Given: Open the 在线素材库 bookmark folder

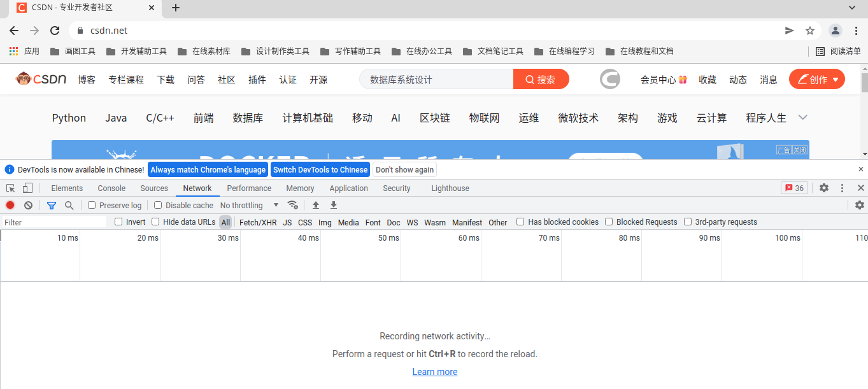Looking at the screenshot, I should click(x=204, y=51).
